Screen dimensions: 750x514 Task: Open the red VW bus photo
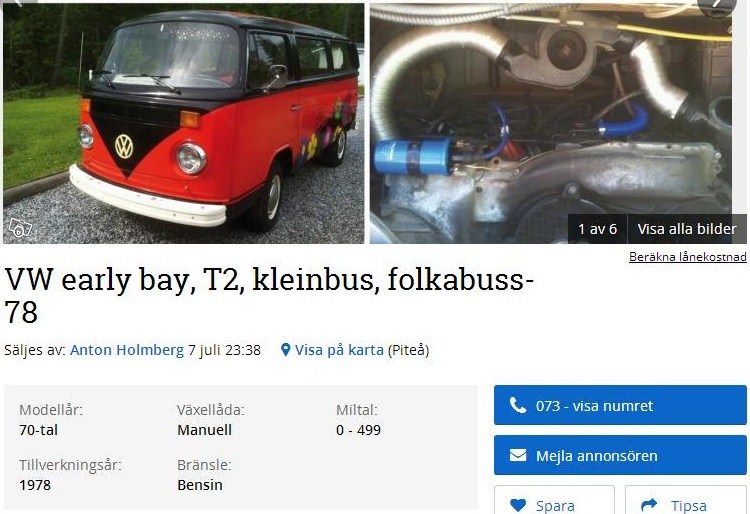(x=183, y=123)
